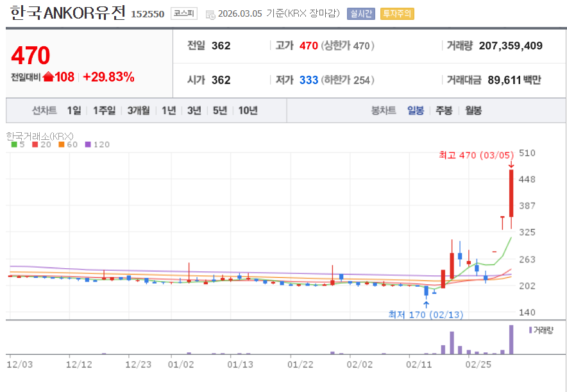The height and width of the screenshot is (392, 567).
Task: Click the 전일 value 362
Action: tap(221, 46)
